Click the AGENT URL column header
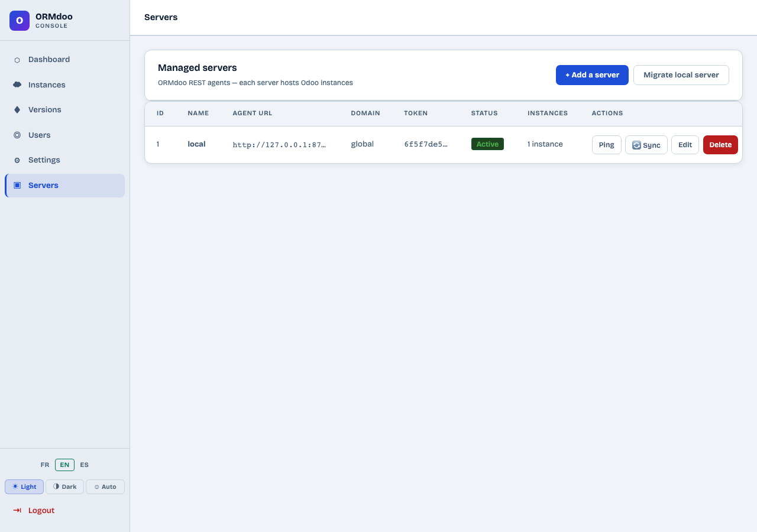This screenshot has height=532, width=757. click(253, 113)
